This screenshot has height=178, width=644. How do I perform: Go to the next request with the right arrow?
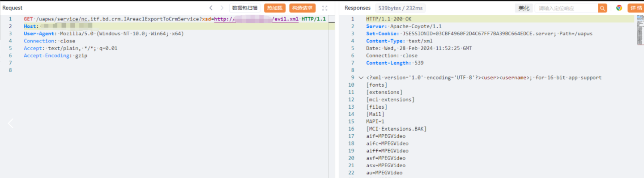point(222,8)
